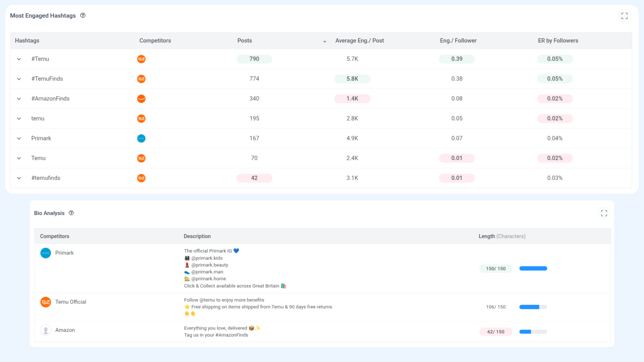Click the Primark competitor name in Bio Analysis
Viewport: 644px width, 362px height.
[64, 253]
